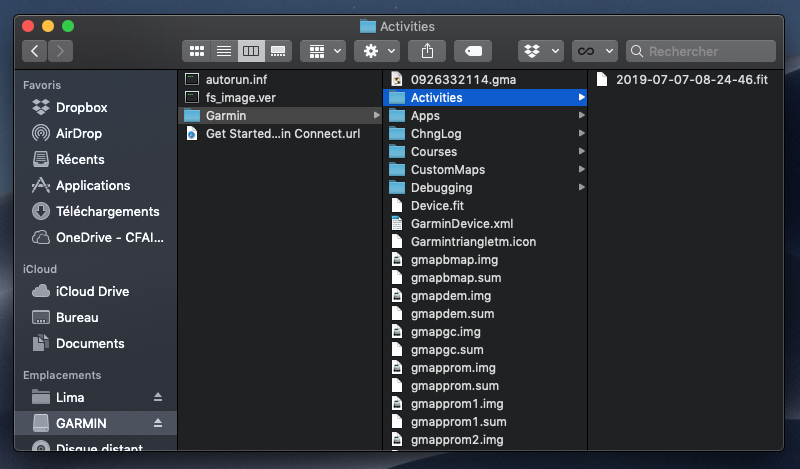Switch to list view
This screenshot has width=800, height=469.
(x=224, y=51)
